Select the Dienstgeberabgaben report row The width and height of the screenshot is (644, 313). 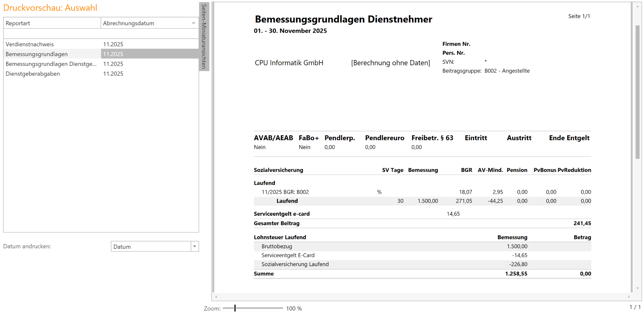tap(101, 74)
